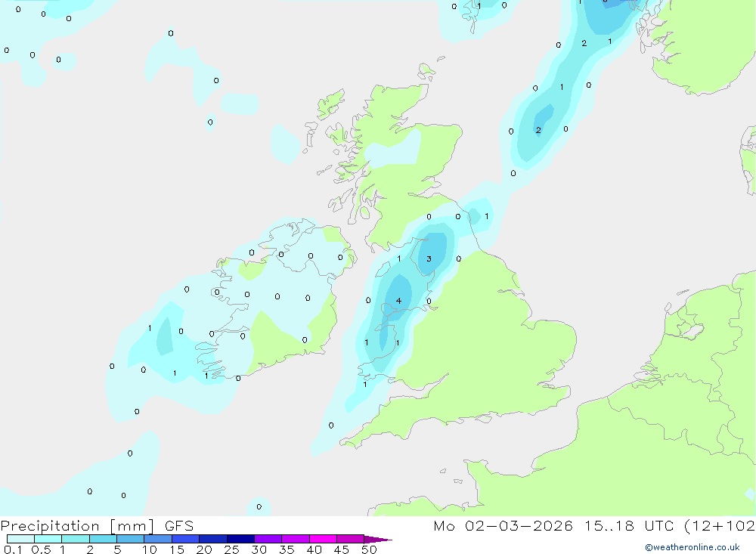756x554 pixels.
Task: Click the "15..18" time range text
Action: point(609,525)
